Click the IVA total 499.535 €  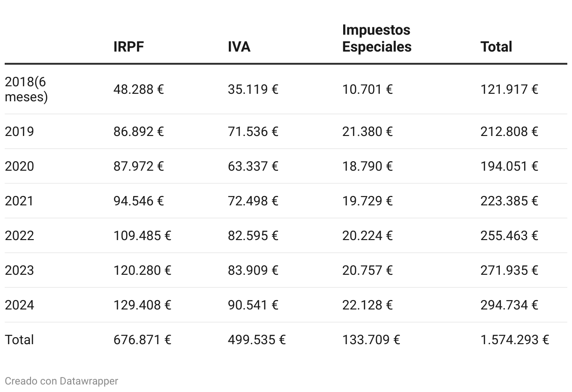click(257, 339)
